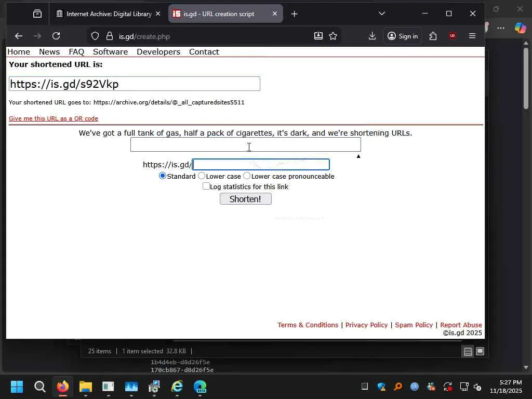Image resolution: width=532 pixels, height=399 pixels.
Task: Open the Firefox hamburger menu
Action: coord(472,36)
